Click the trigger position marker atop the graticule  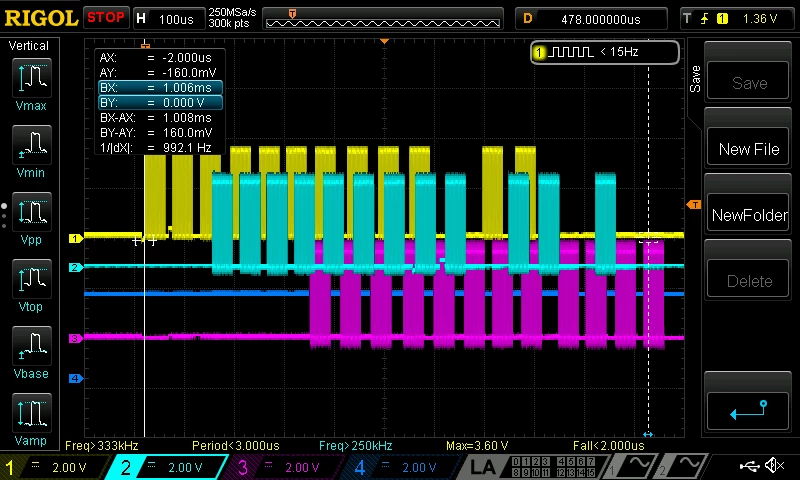point(385,41)
